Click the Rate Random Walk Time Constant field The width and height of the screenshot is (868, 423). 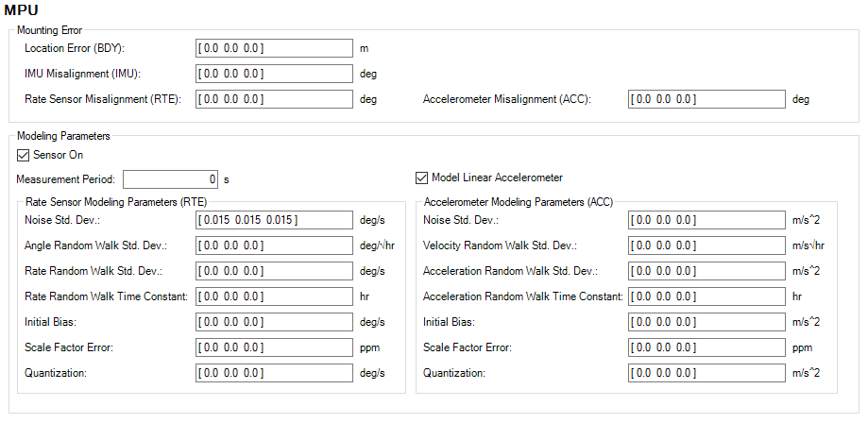(274, 296)
